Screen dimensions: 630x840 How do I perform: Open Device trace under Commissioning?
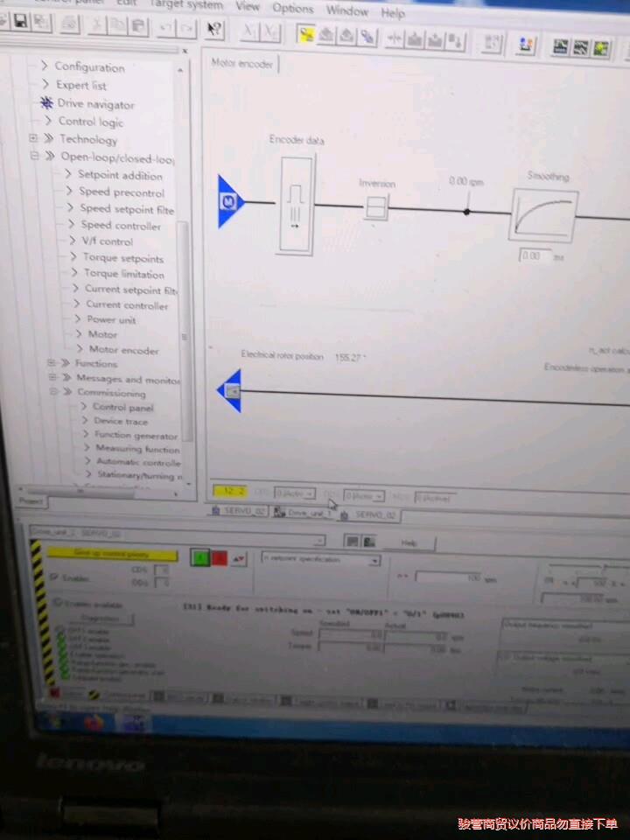coord(121,421)
